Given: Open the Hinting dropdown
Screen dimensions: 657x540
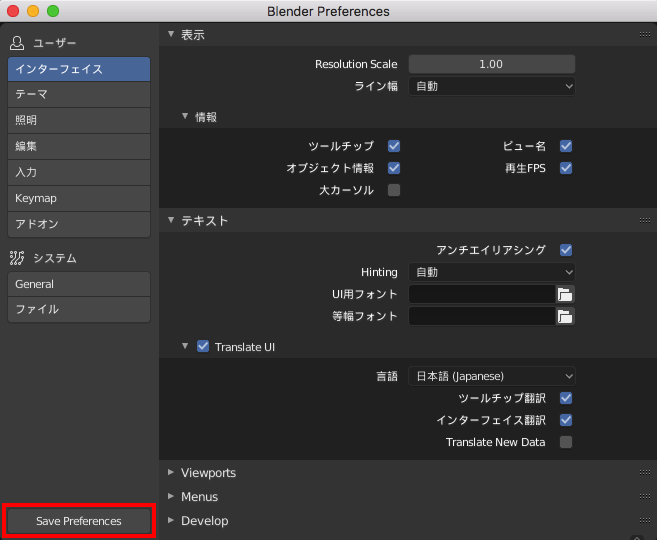Looking at the screenshot, I should [x=492, y=272].
